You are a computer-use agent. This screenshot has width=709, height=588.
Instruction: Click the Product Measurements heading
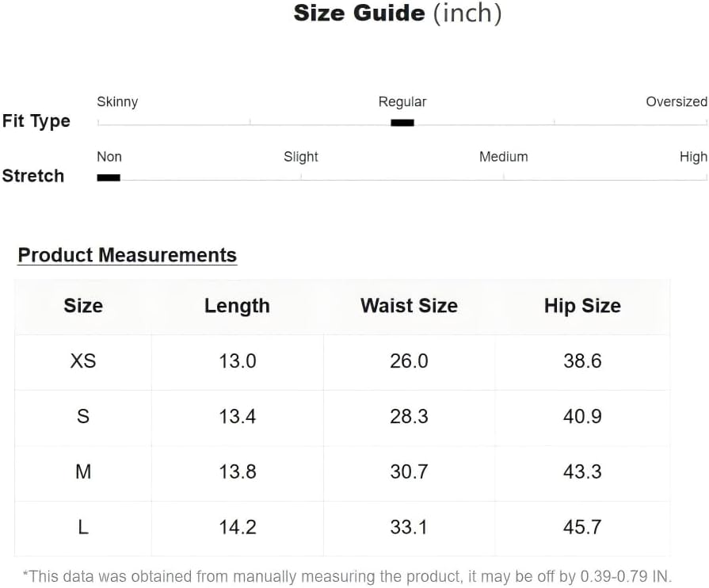click(128, 255)
